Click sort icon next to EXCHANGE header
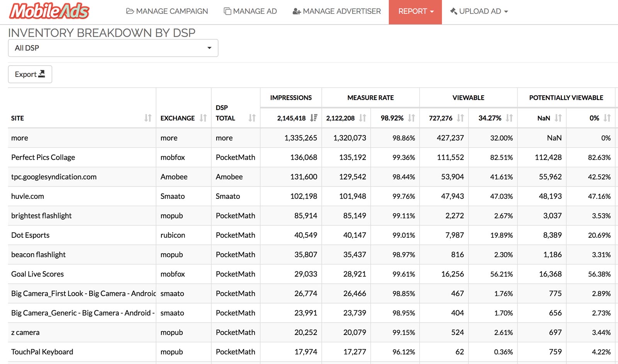618x364 pixels. (x=203, y=118)
